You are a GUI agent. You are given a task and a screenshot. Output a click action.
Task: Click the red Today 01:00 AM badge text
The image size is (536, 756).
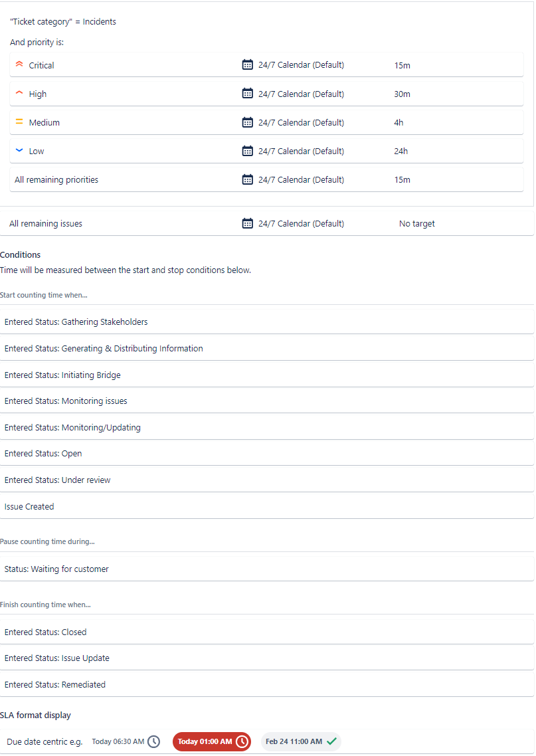pos(205,741)
